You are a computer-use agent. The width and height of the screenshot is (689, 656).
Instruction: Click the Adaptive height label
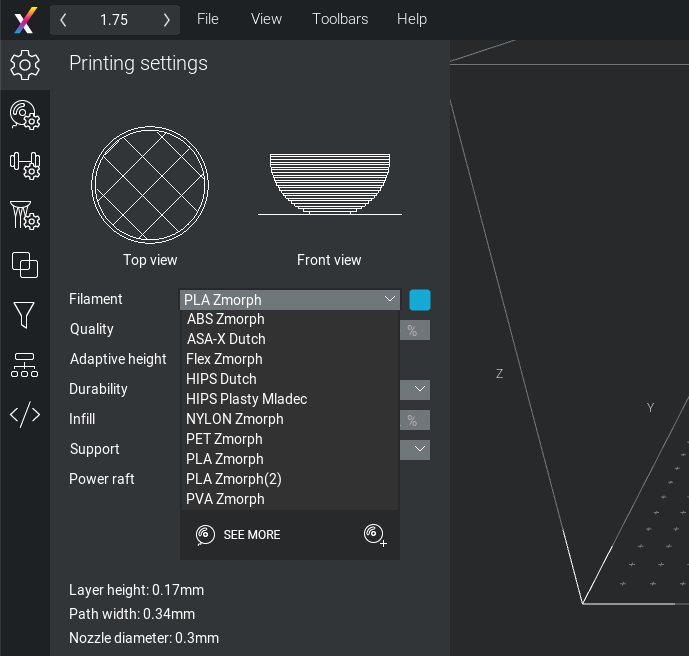pyautogui.click(x=118, y=359)
